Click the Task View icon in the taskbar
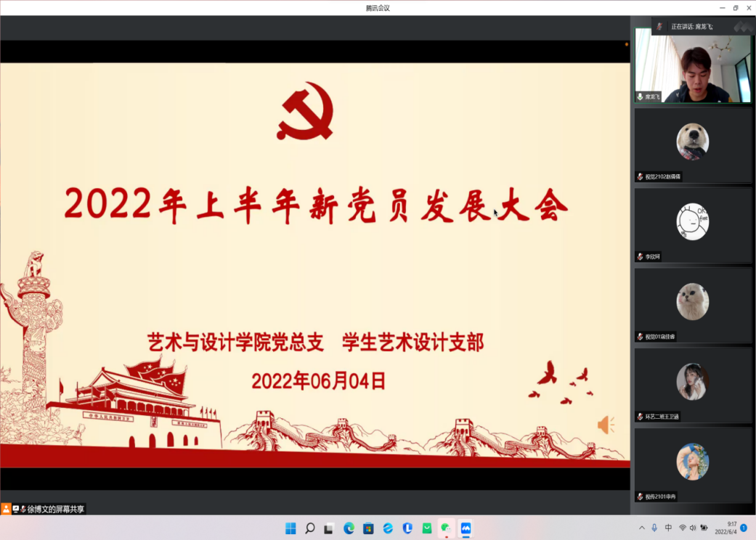The width and height of the screenshot is (756, 540). pos(329,528)
